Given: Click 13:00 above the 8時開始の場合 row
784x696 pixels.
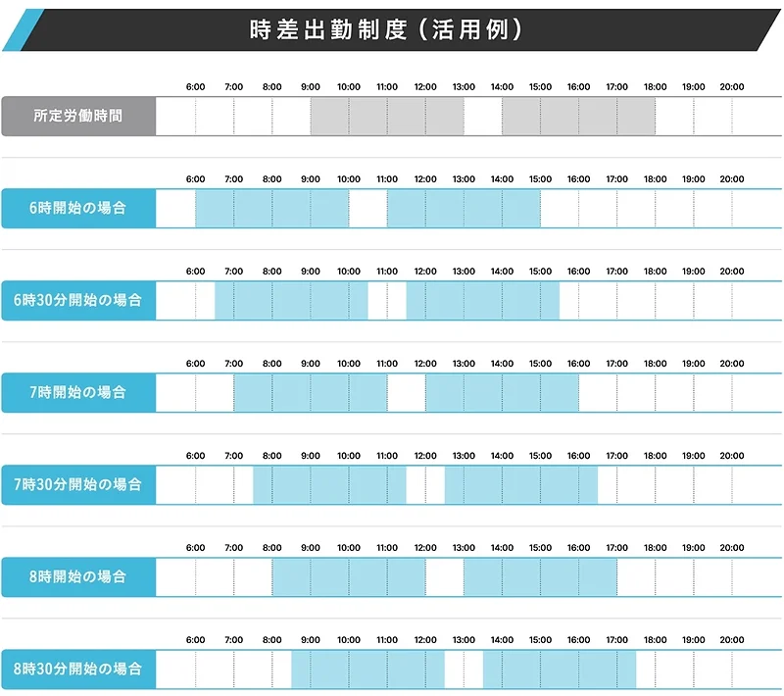Looking at the screenshot, I should 464,548.
